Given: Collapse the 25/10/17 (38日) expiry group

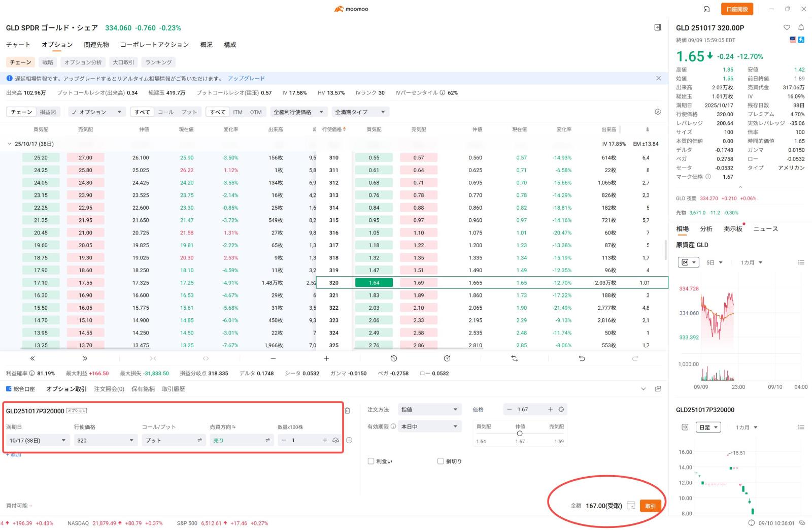Looking at the screenshot, I should coord(9,144).
